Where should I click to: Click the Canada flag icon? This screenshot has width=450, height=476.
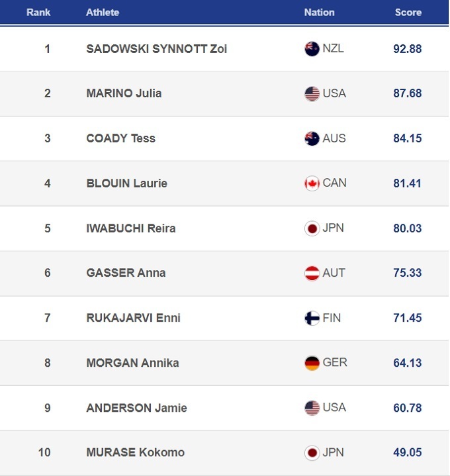tap(312, 183)
